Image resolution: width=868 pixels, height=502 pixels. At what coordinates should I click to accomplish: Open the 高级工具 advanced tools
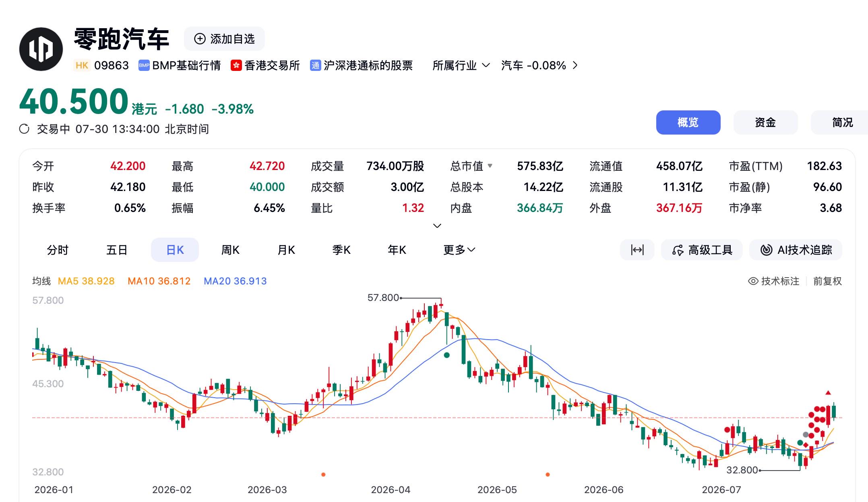click(702, 250)
